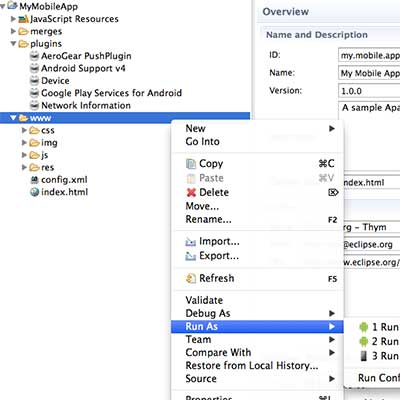Click the Refresh icon in menu
The image size is (400, 400).
tap(191, 278)
